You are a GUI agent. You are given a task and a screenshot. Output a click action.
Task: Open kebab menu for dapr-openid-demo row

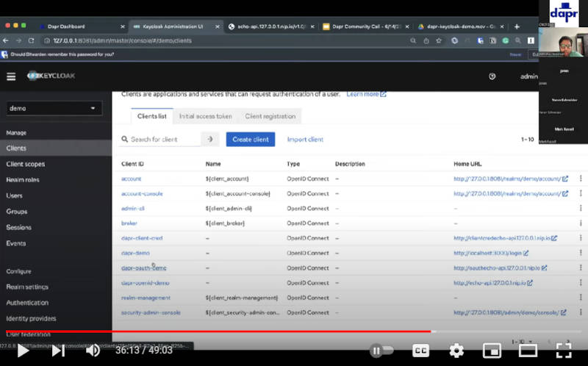click(x=581, y=282)
